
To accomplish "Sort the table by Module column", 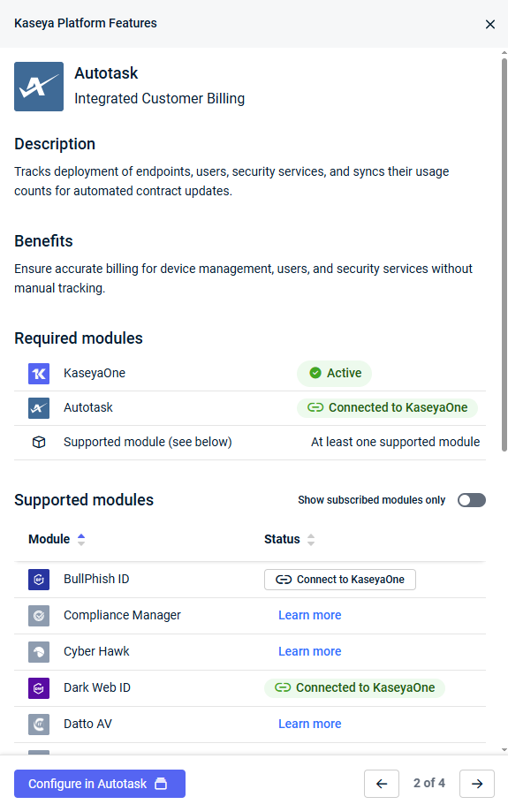I will tap(57, 539).
